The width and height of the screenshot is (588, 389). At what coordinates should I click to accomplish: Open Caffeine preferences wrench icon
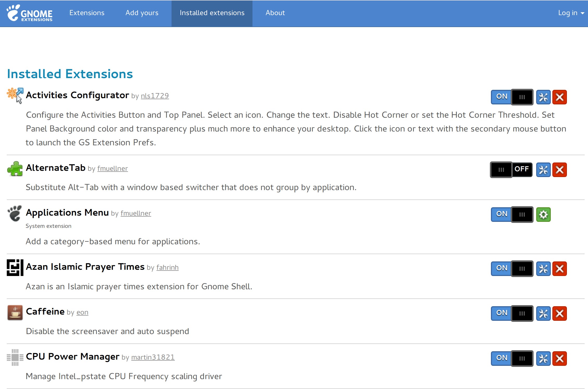543,313
